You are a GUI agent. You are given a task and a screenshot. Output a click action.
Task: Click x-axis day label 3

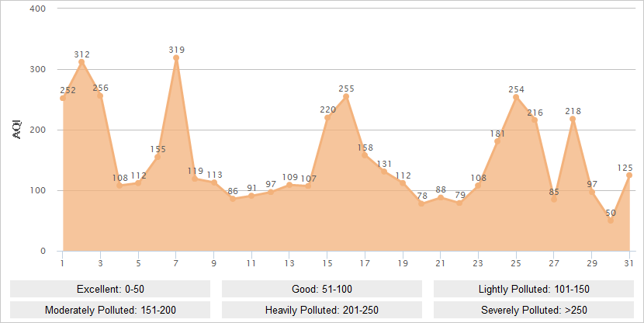tap(100, 263)
